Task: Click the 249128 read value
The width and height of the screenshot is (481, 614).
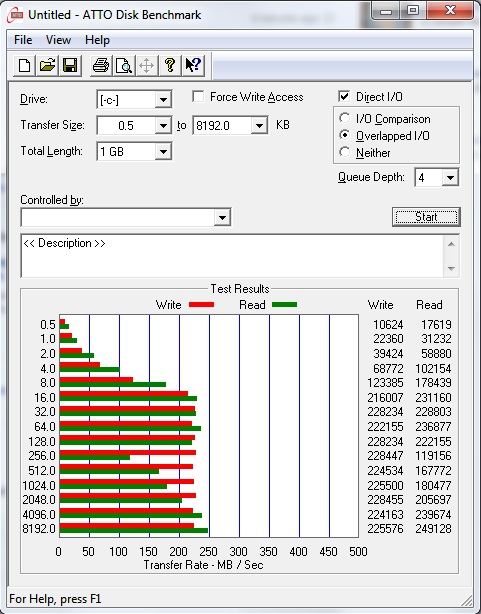Action: click(x=433, y=529)
